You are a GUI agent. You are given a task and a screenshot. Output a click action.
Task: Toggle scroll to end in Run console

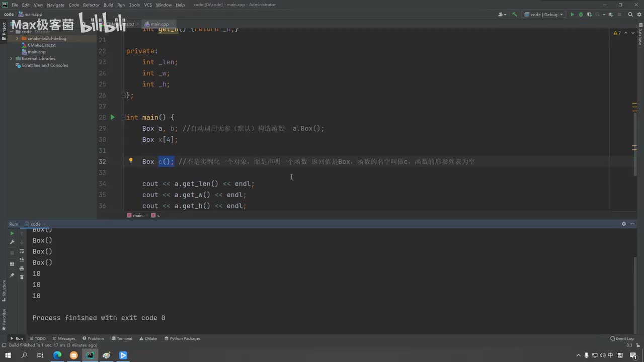(22, 259)
